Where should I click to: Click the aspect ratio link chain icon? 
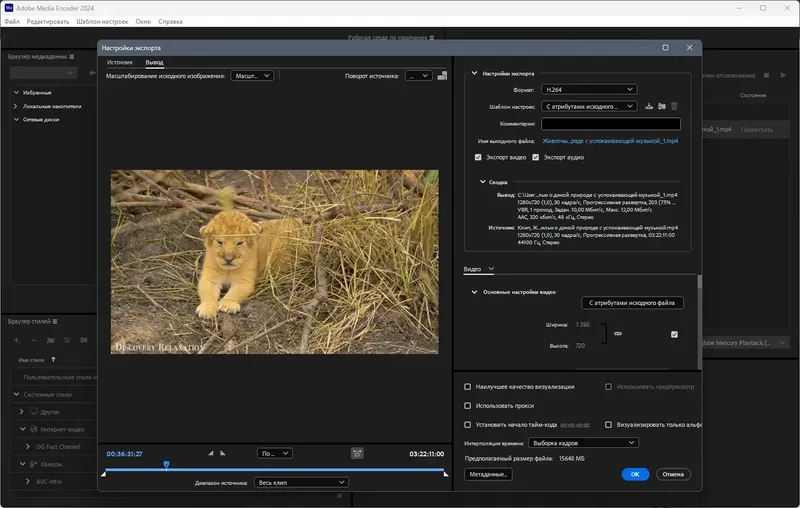(618, 334)
